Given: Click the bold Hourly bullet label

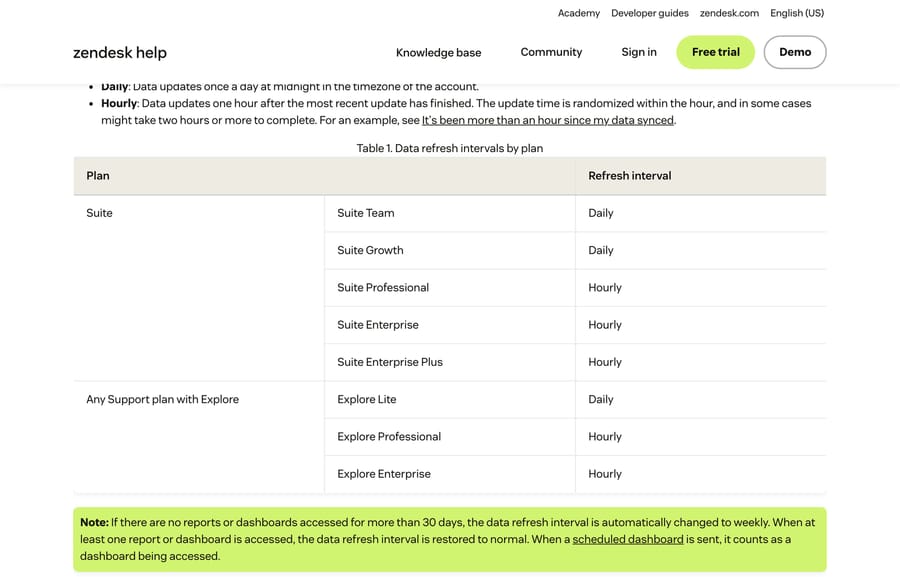Looking at the screenshot, I should 119,103.
